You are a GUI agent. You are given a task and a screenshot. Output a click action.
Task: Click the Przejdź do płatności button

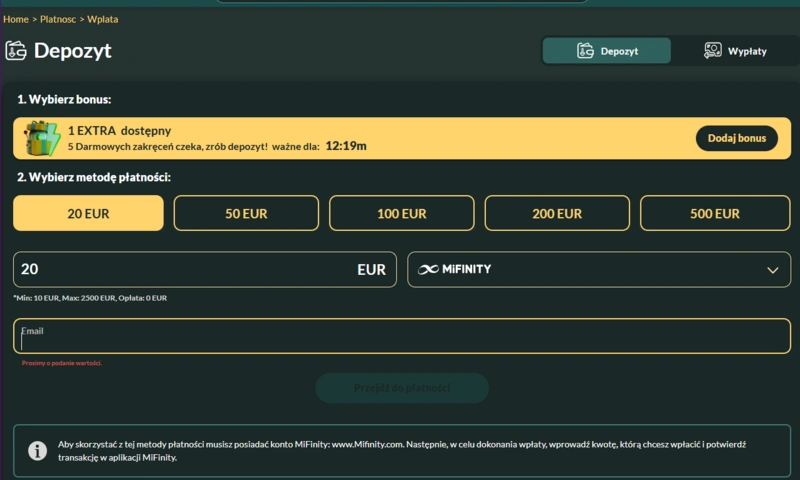(x=402, y=388)
